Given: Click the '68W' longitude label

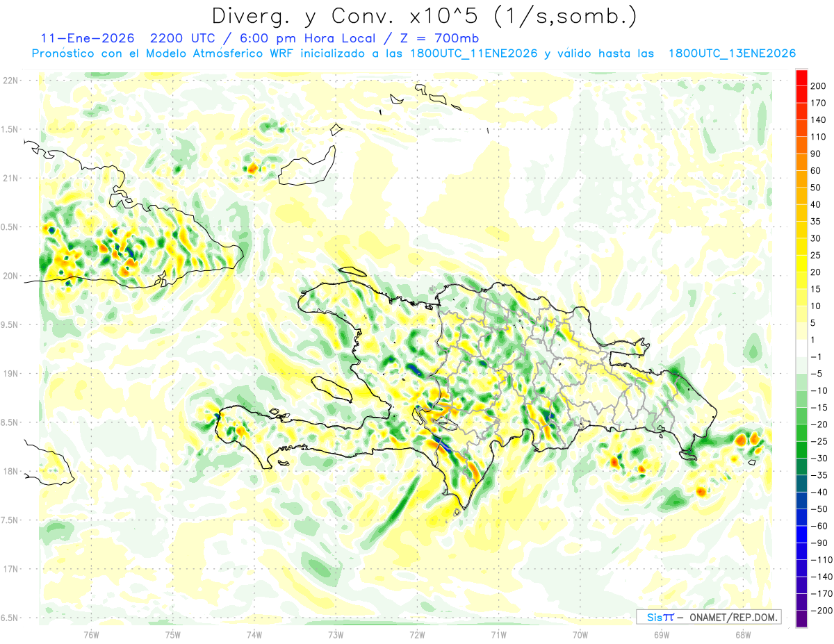Looking at the screenshot, I should click(743, 634).
